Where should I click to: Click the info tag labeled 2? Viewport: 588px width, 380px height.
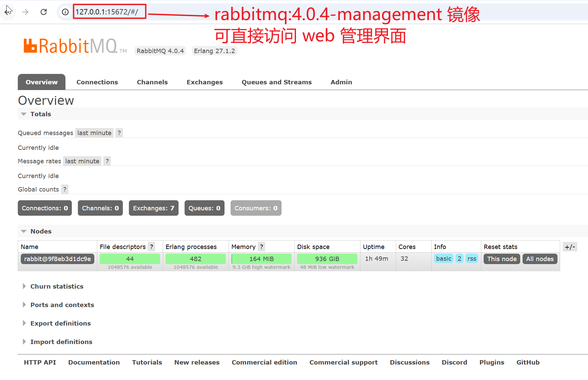click(x=459, y=258)
